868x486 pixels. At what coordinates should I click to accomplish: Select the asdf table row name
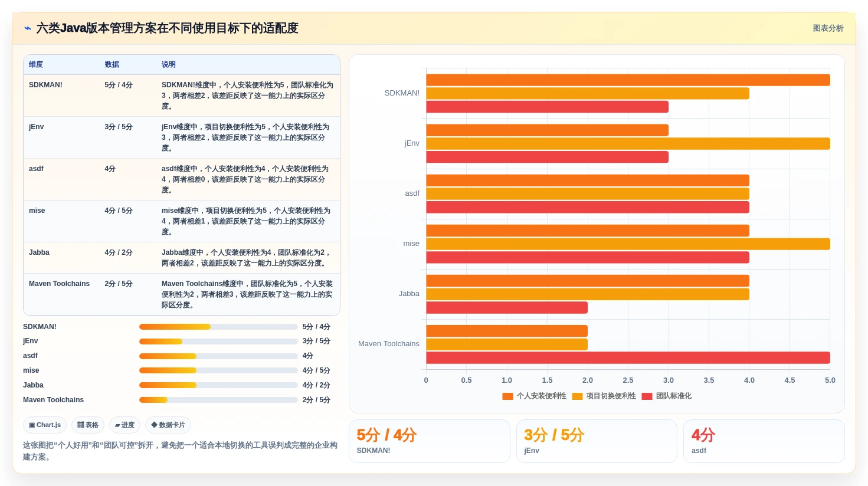tap(36, 169)
